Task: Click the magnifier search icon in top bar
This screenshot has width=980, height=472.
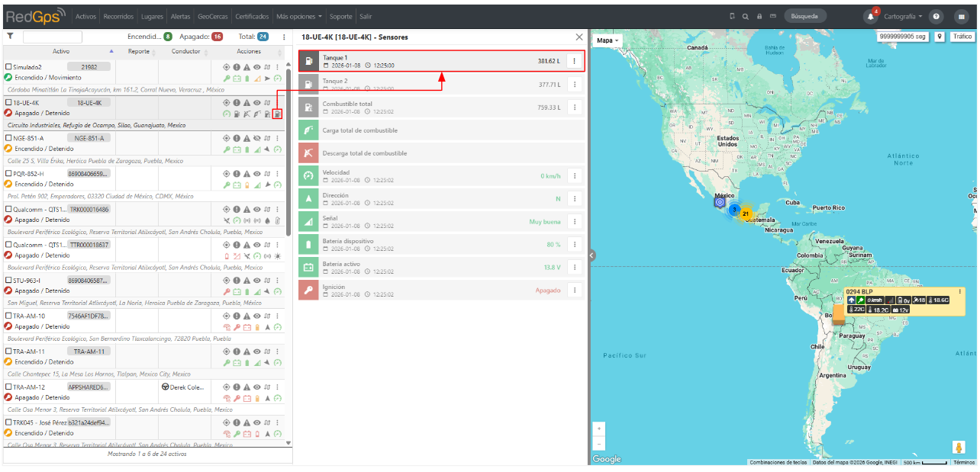Action: tap(745, 16)
